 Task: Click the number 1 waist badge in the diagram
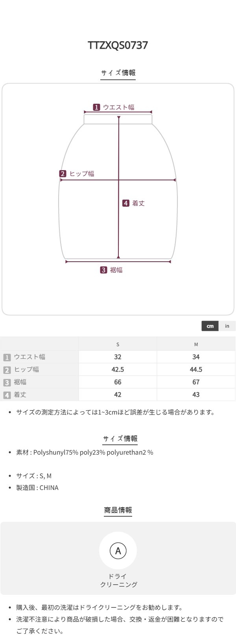coord(96,107)
